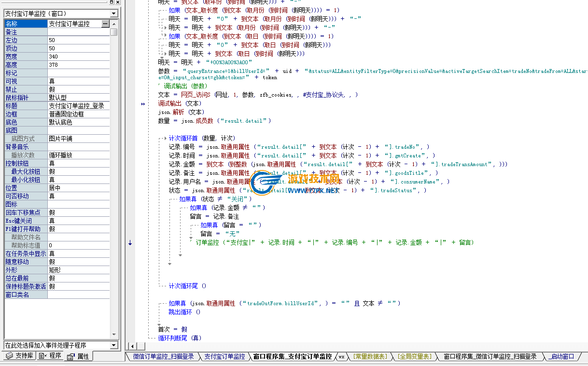Click the scroll-up arrow of the property list

click(114, 24)
